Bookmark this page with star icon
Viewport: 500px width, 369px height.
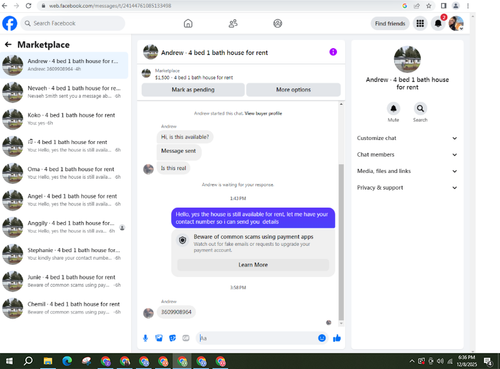pos(429,6)
